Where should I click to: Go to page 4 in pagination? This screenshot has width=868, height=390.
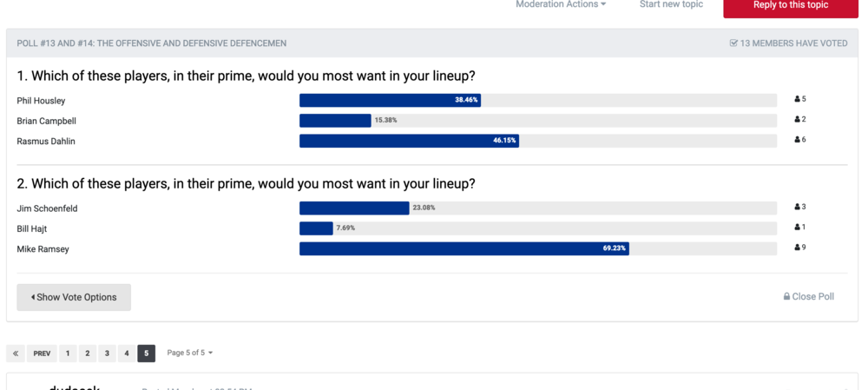[x=127, y=354]
